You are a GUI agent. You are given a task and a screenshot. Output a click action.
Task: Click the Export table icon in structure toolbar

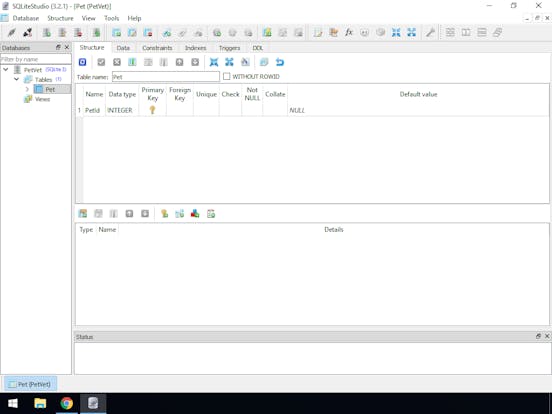[x=229, y=62]
